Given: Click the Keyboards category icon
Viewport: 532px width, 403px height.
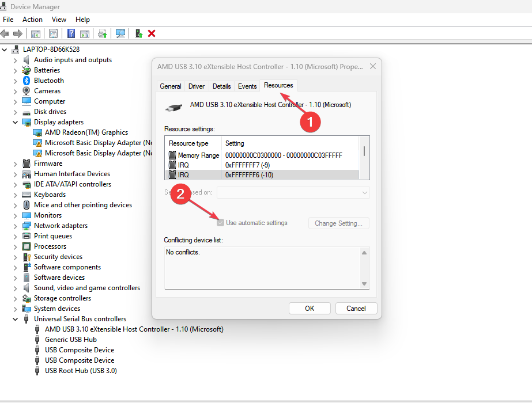Looking at the screenshot, I should (27, 195).
